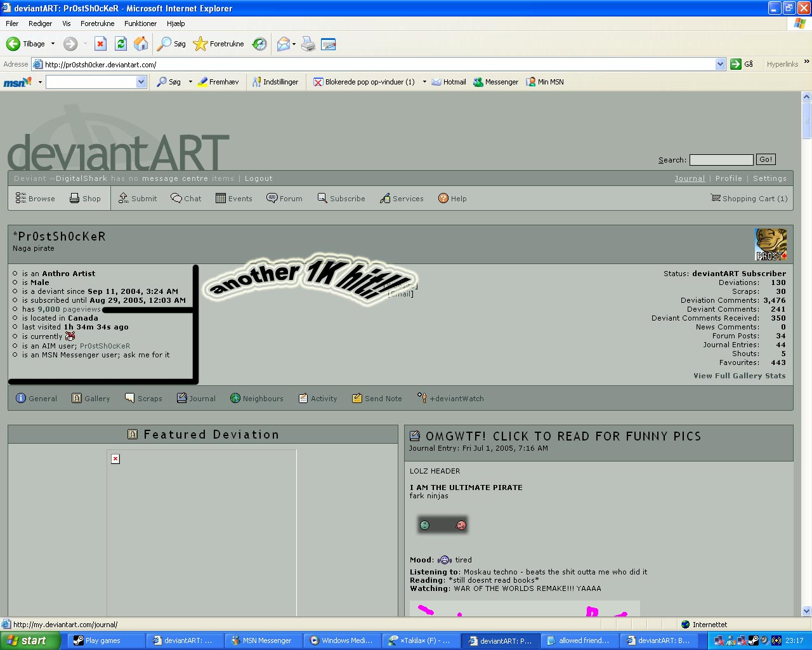
Task: Expand the MSN search box dropdown
Action: point(141,82)
